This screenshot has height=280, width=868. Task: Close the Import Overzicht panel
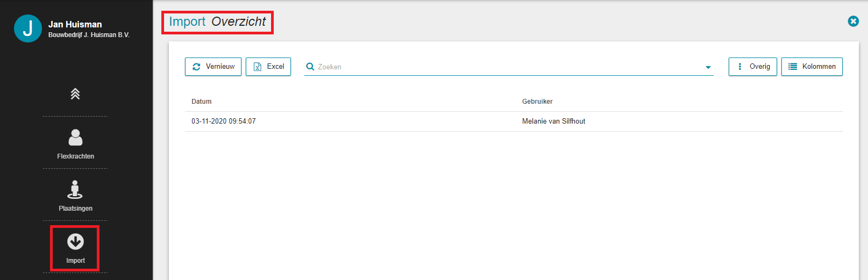pos(853,21)
